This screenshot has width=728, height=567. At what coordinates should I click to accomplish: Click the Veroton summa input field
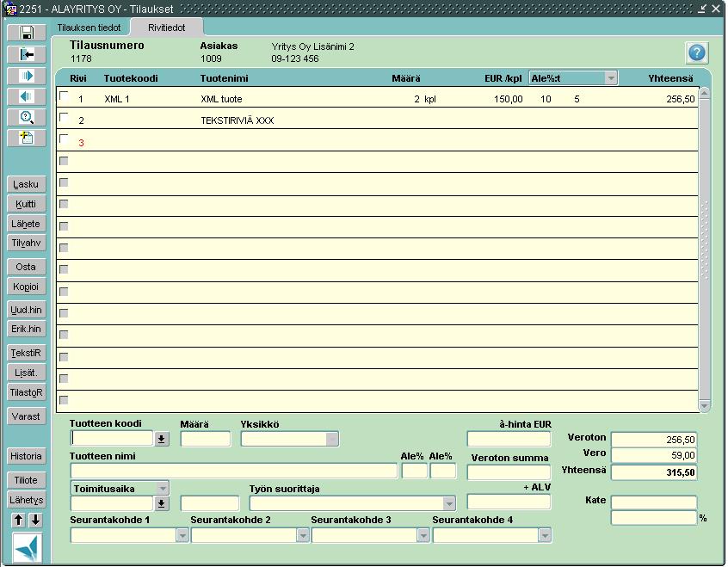[509, 472]
